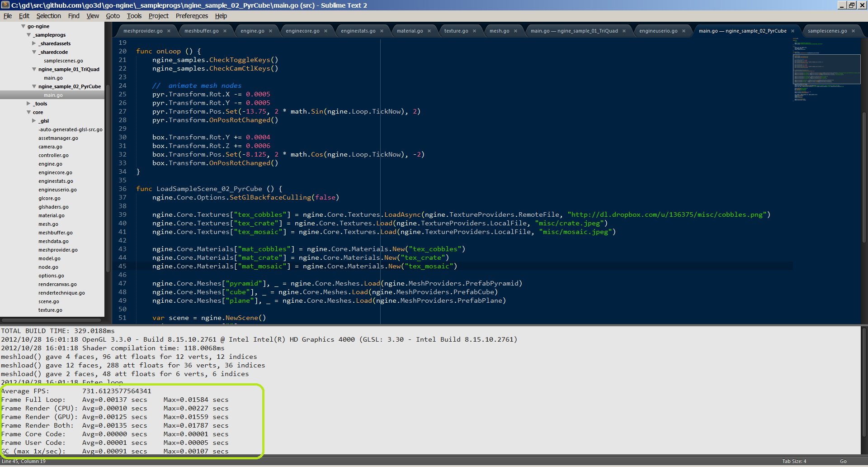Image resolution: width=868 pixels, height=467 pixels.
Task: Open controller.go in the sidebar
Action: point(53,155)
